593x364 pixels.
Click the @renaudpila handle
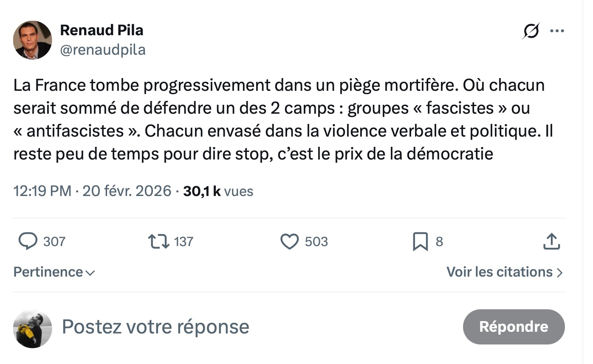point(103,50)
